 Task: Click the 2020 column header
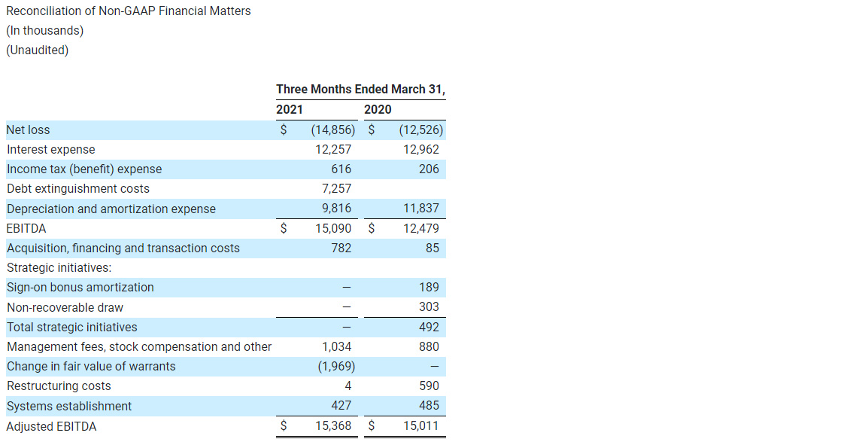(x=378, y=109)
